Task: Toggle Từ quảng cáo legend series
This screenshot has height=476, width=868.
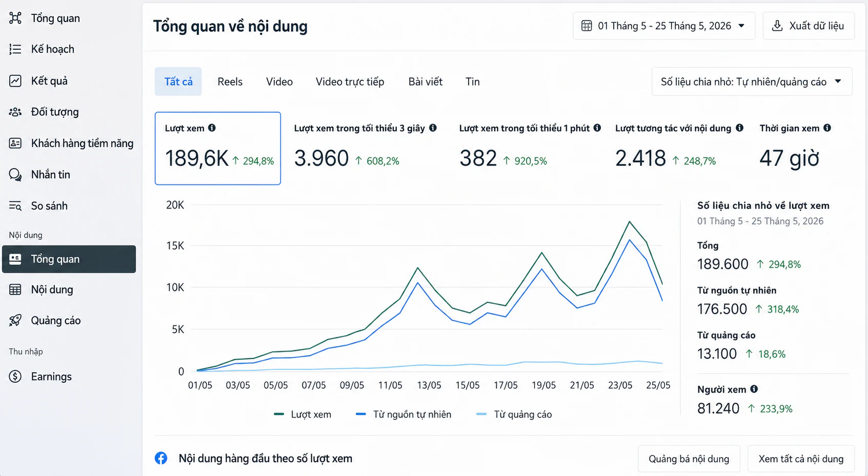Action: click(x=514, y=415)
